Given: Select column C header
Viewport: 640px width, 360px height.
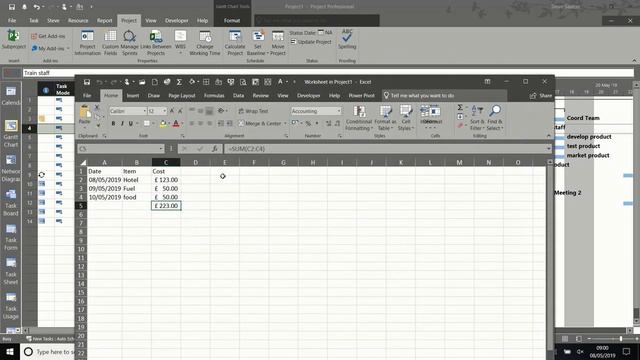Looking at the screenshot, I should point(166,162).
